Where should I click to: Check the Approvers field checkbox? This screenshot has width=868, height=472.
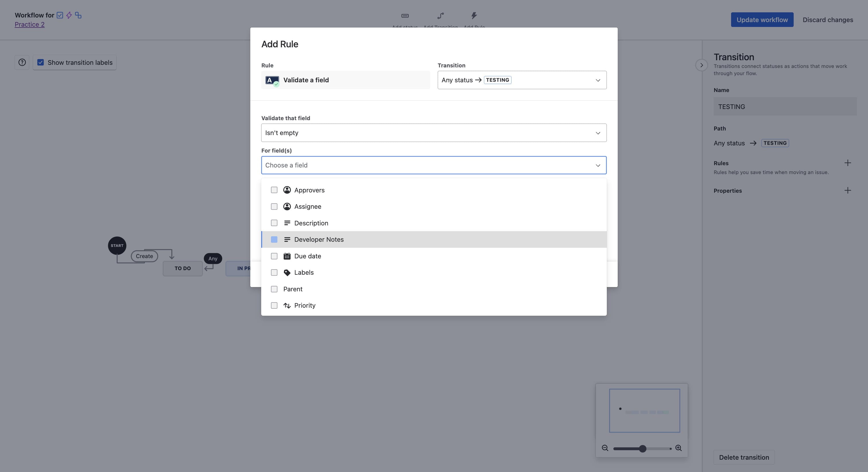(x=274, y=190)
